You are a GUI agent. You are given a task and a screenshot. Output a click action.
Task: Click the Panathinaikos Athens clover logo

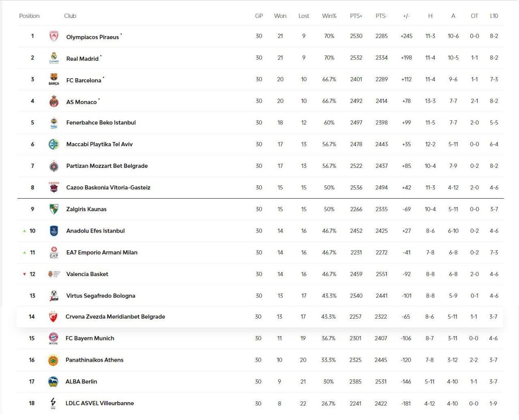tap(53, 360)
